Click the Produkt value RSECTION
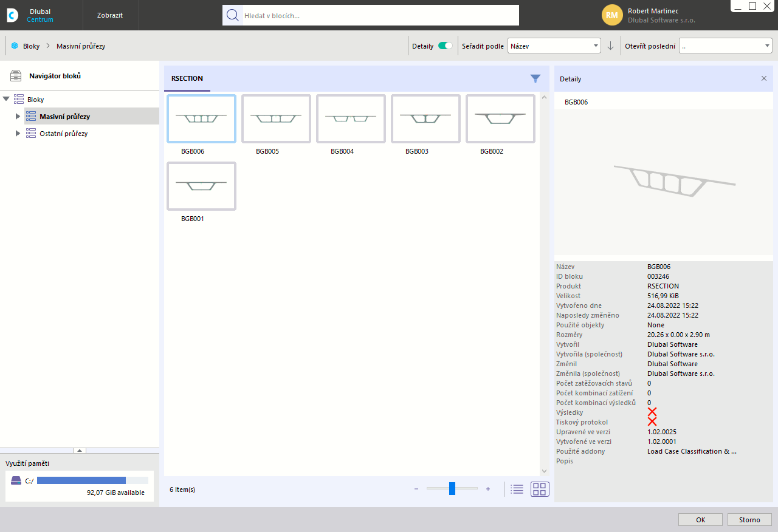778x532 pixels. [663, 286]
